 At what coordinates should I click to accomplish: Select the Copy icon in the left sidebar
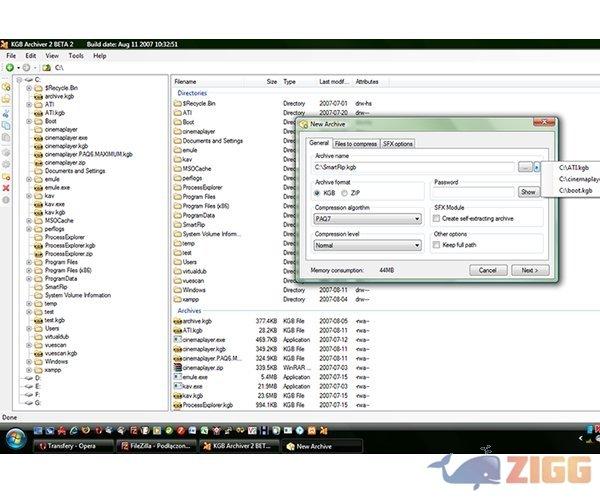point(6,125)
